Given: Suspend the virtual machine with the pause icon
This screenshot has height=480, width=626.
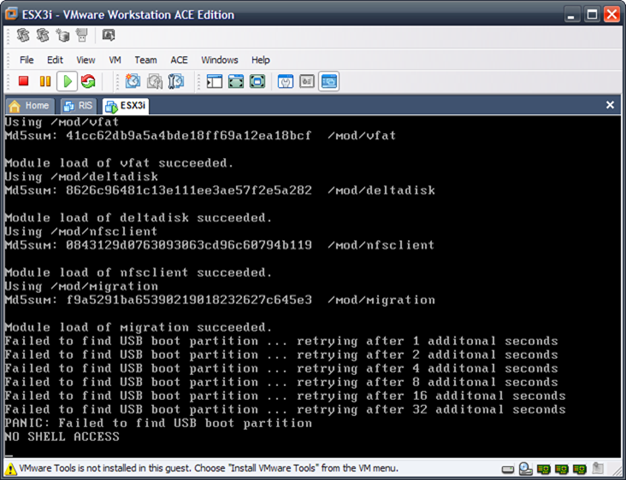Looking at the screenshot, I should tap(45, 82).
